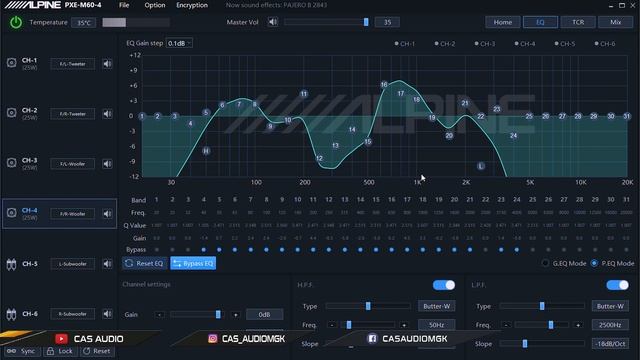Mute the CH-2 speaker icon
640x360 pixels.
[x=107, y=114]
